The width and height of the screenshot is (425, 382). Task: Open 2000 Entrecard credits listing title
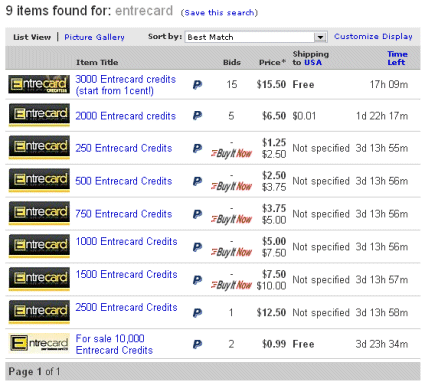[125, 116]
